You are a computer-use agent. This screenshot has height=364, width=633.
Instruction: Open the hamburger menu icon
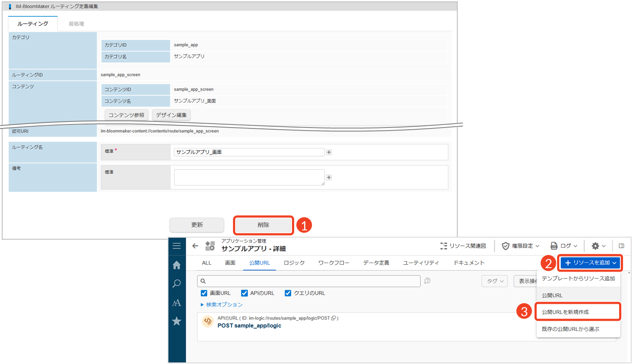(x=177, y=246)
